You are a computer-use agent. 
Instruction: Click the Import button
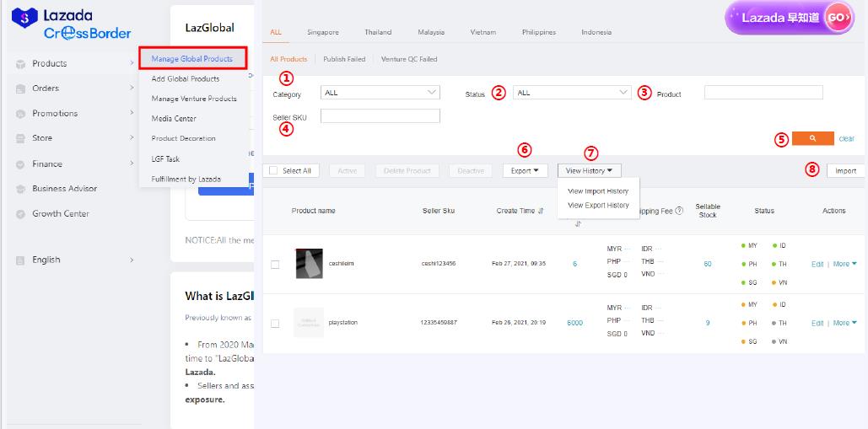point(845,171)
